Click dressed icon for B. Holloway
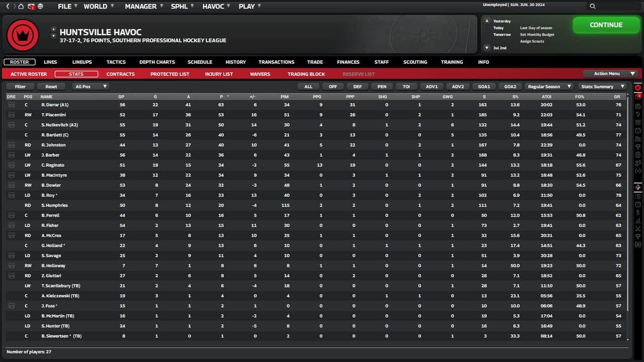This screenshot has height=362, width=644. tap(11, 265)
